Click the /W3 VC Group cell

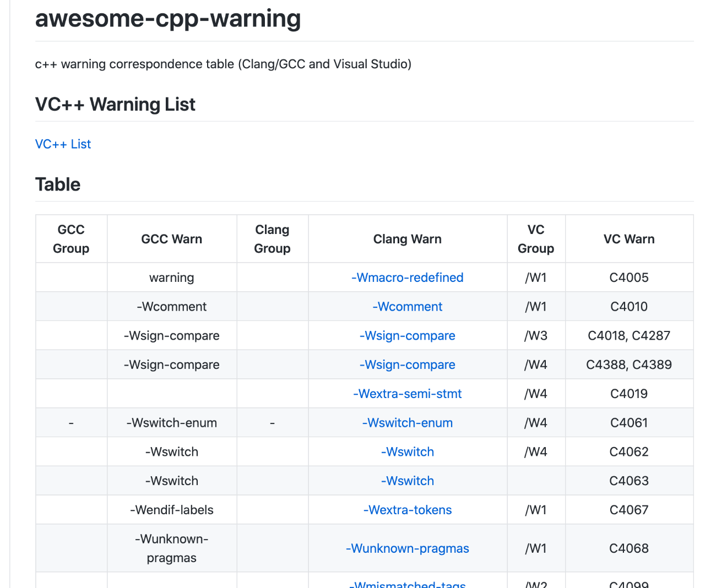click(536, 336)
